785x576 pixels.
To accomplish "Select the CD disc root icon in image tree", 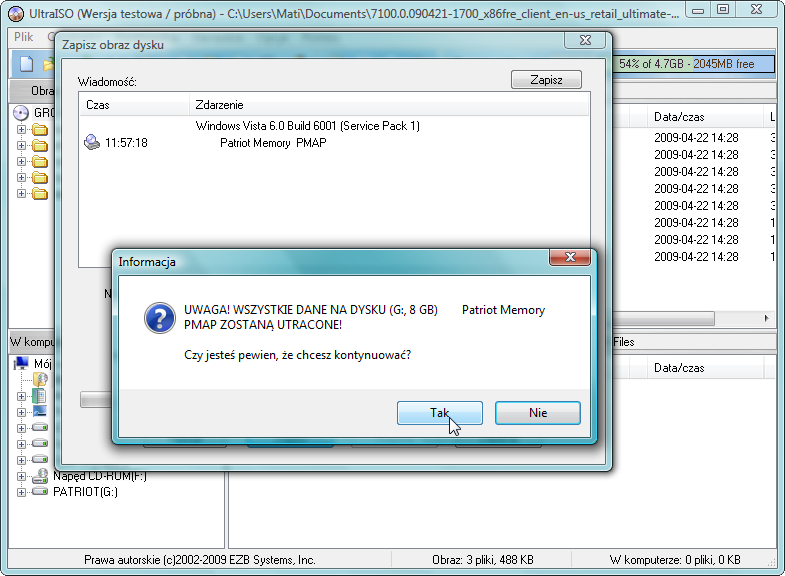I will pyautogui.click(x=21, y=113).
